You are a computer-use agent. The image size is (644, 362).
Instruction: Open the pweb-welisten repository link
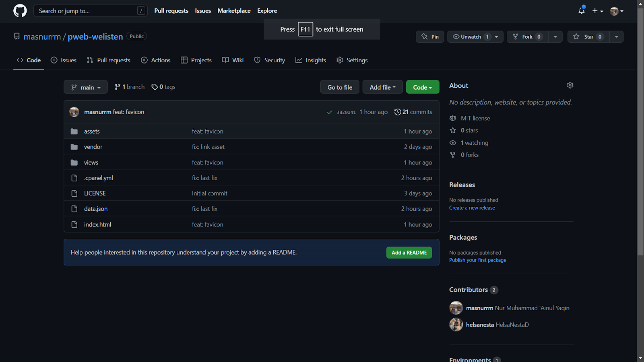(x=95, y=37)
